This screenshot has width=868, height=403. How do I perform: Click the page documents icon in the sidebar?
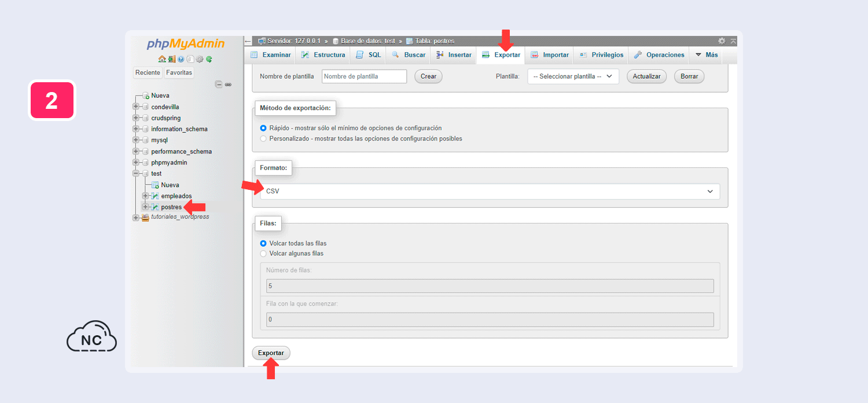coord(190,59)
